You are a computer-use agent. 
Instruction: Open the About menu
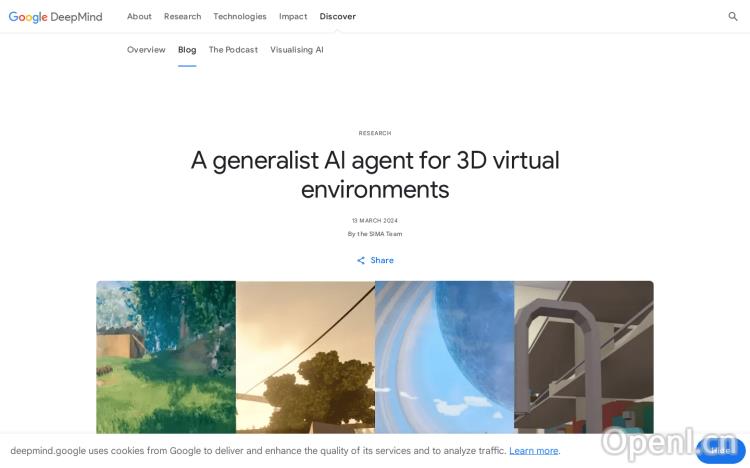pos(139,17)
